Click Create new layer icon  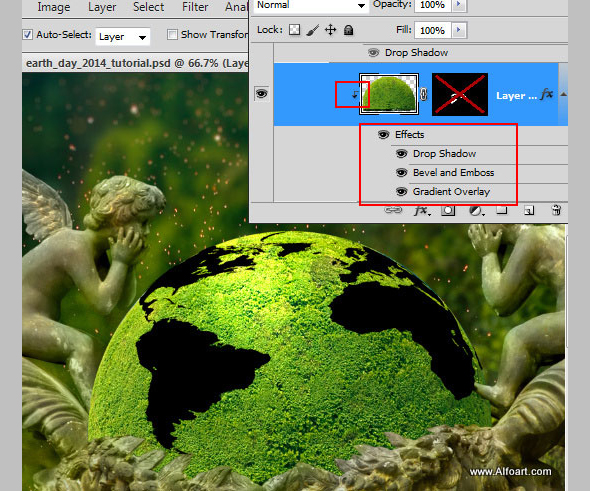[529, 210]
